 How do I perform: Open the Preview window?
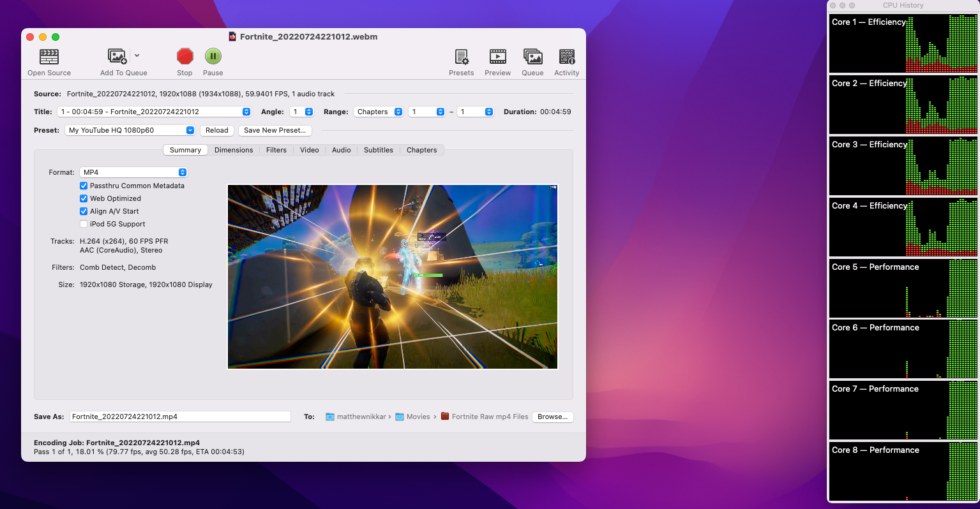point(498,57)
